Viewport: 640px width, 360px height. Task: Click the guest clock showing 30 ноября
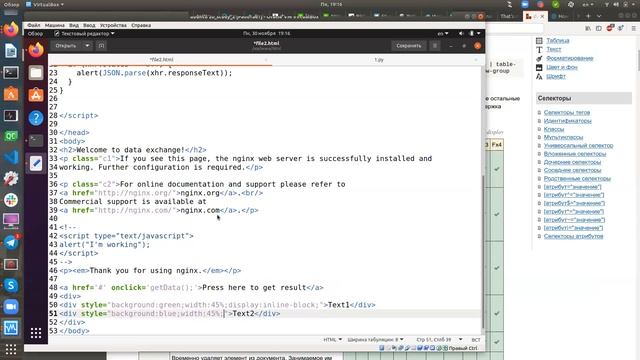(267, 33)
